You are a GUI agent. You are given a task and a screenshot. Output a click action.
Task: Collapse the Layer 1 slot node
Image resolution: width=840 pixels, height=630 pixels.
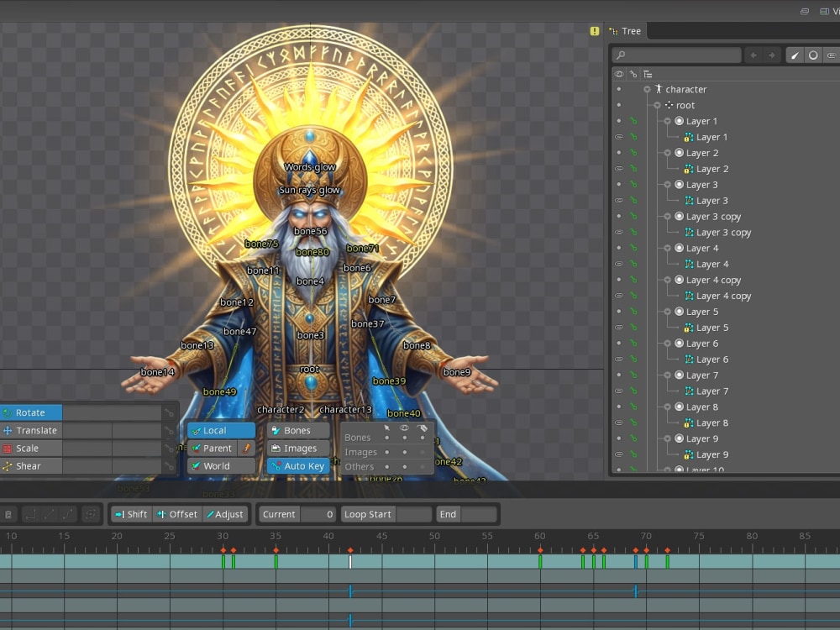point(668,121)
